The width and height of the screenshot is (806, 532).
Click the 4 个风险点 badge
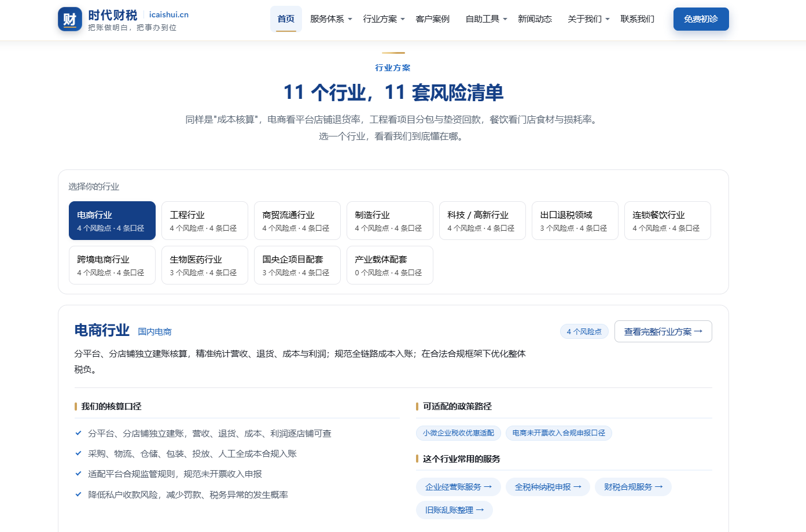[584, 331]
